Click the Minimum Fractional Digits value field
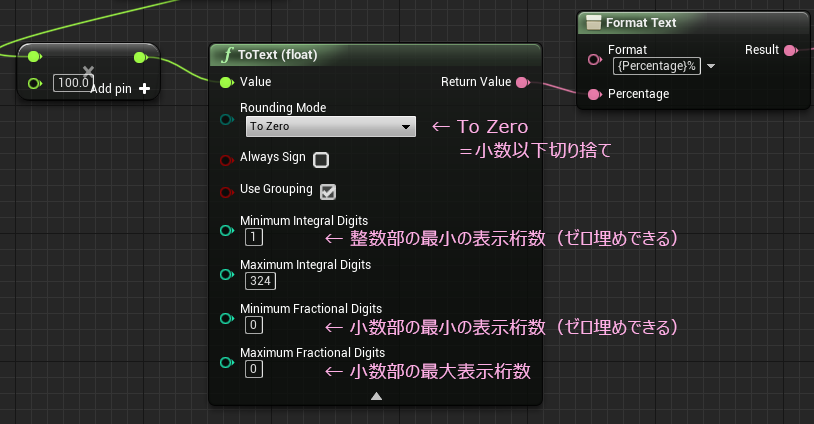Image resolution: width=814 pixels, height=424 pixels. (254, 325)
